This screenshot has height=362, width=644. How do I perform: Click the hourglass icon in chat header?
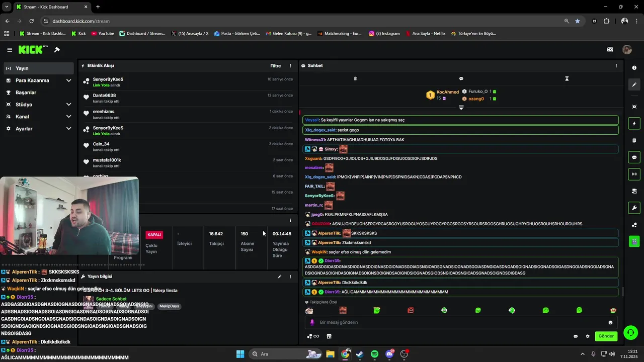(x=567, y=78)
